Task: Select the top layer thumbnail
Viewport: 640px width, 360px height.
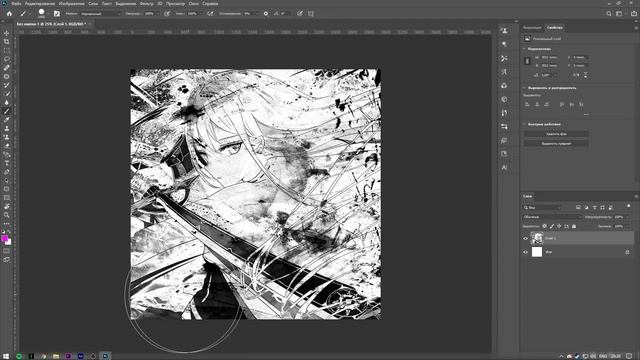Action: (537, 238)
